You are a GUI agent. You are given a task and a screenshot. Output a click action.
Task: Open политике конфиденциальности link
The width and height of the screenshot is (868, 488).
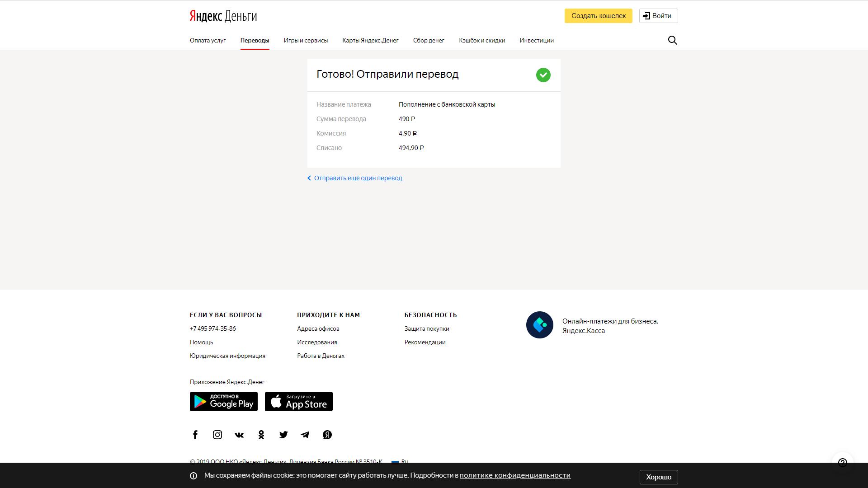tap(515, 475)
